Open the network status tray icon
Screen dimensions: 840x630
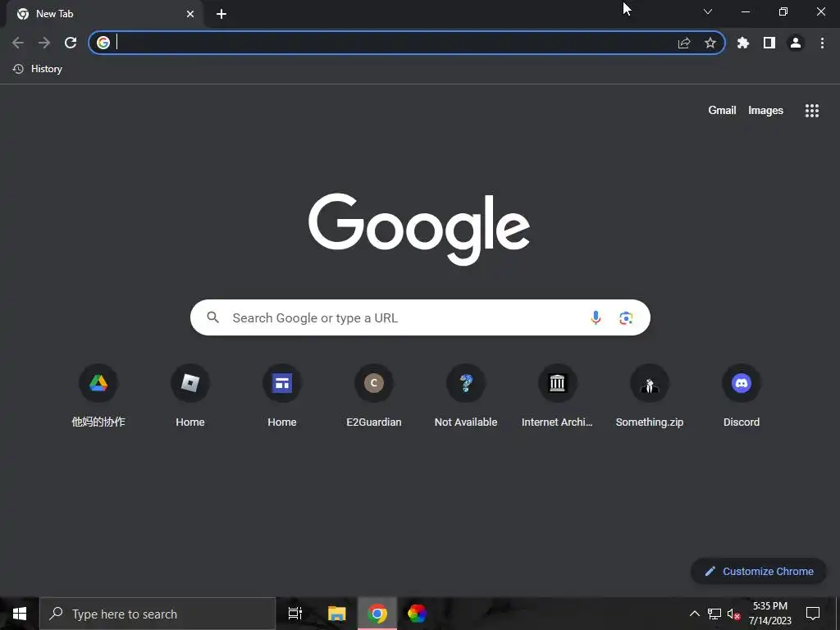point(714,614)
